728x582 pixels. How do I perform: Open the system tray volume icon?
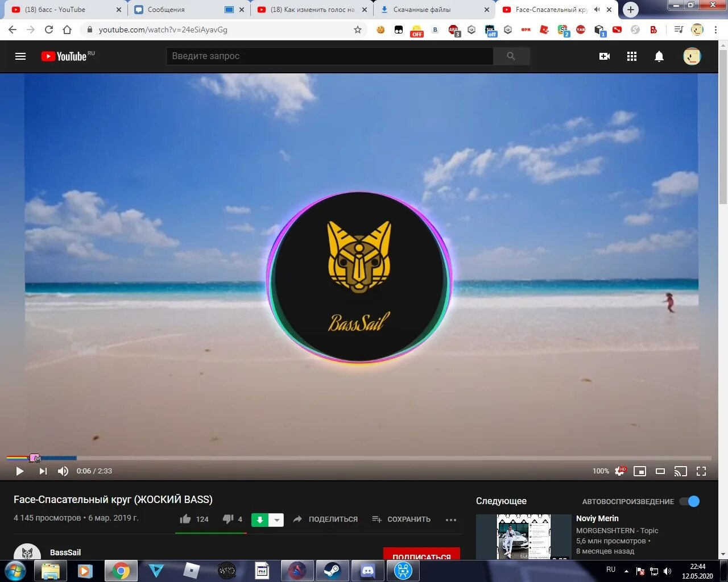click(668, 571)
